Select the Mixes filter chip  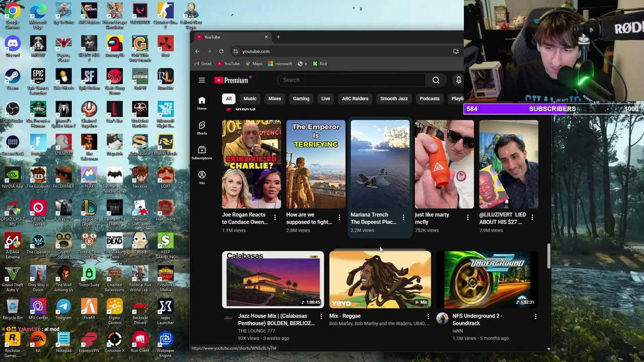(275, 99)
